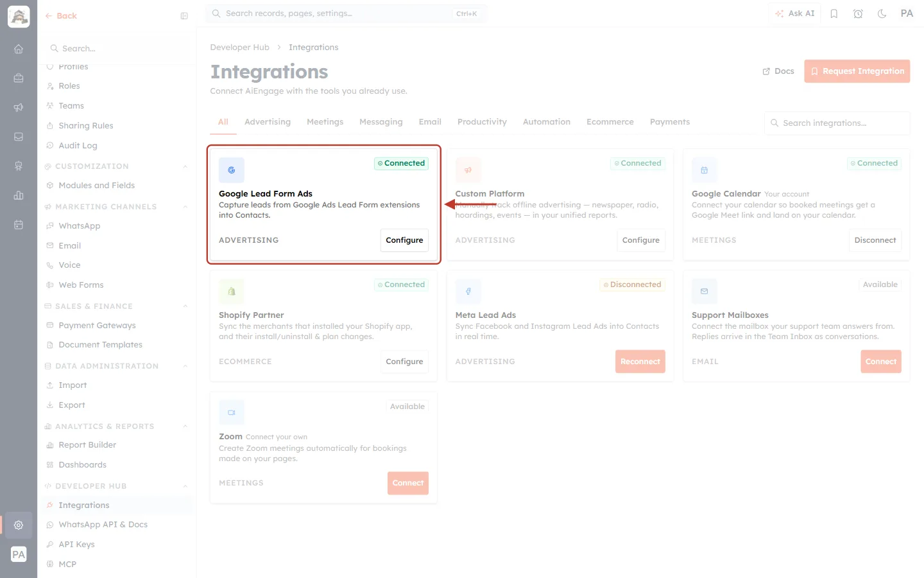The height and width of the screenshot is (578, 924).
Task: Open the briefcase icon in left rail
Action: click(19, 78)
